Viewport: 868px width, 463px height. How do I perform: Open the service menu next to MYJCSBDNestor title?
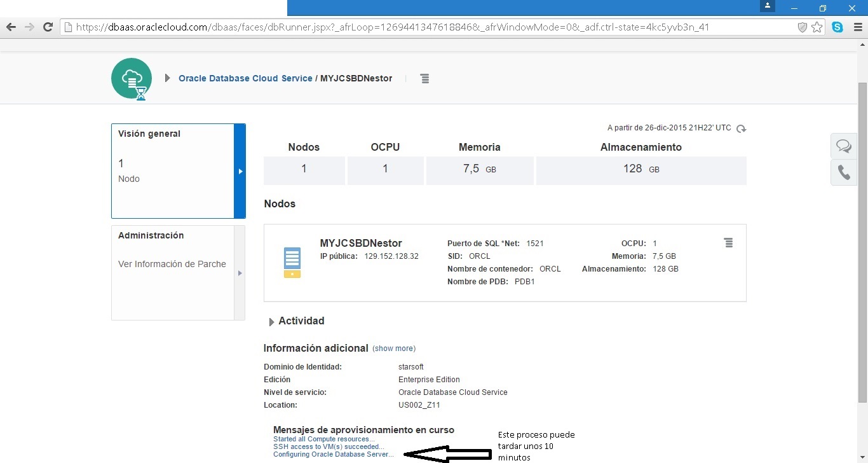pyautogui.click(x=424, y=78)
